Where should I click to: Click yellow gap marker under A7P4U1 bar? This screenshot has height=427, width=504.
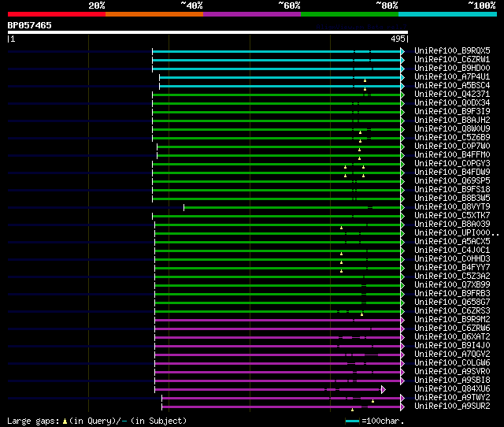[365, 80]
